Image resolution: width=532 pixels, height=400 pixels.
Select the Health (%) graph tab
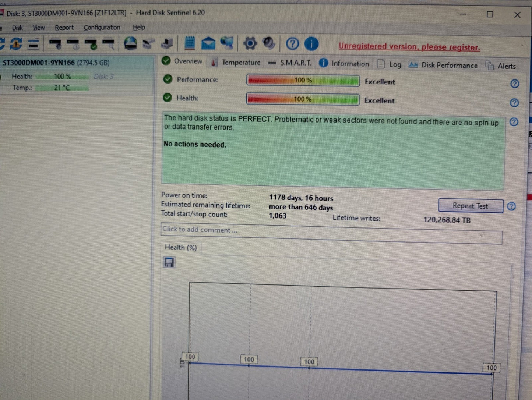pos(181,247)
